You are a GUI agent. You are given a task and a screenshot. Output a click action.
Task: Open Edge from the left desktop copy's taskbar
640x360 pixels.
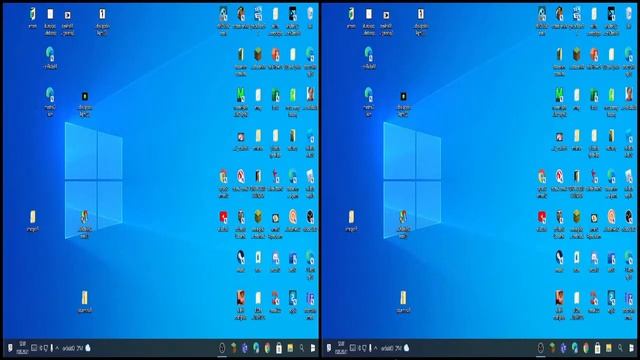coord(256,348)
